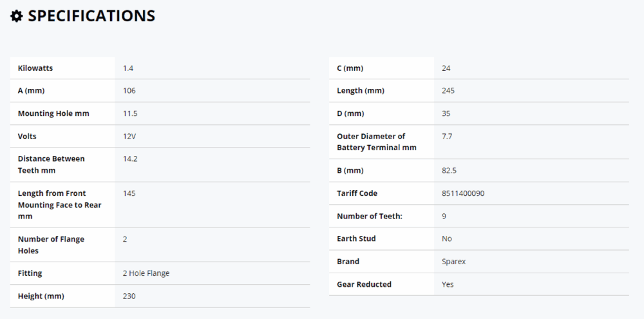Click the Fitting label
Viewport: 644px width, 319px height.
pyautogui.click(x=30, y=273)
